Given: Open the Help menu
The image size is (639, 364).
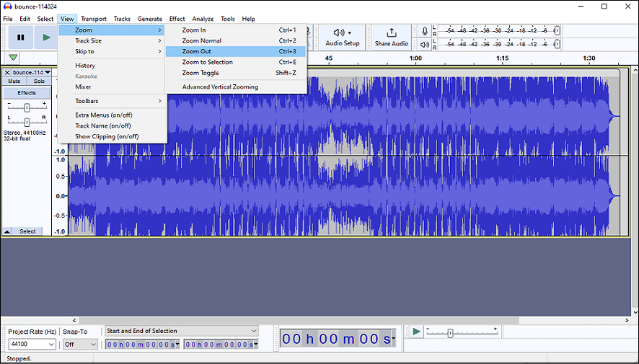Looking at the screenshot, I should coord(248,19).
